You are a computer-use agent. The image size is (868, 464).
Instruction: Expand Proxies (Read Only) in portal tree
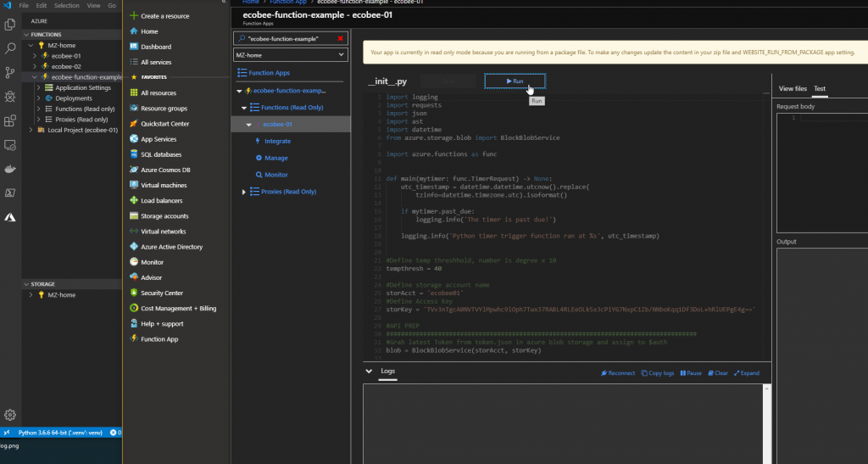[x=243, y=192]
